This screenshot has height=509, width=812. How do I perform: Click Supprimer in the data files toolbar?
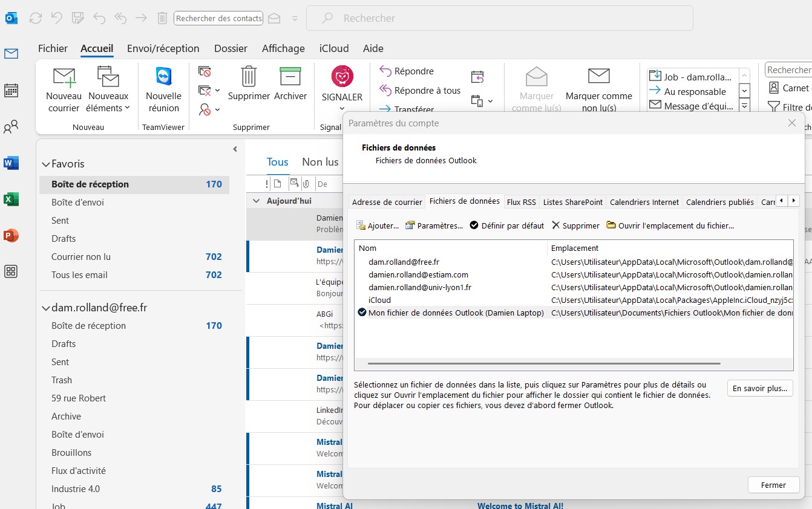tap(575, 225)
